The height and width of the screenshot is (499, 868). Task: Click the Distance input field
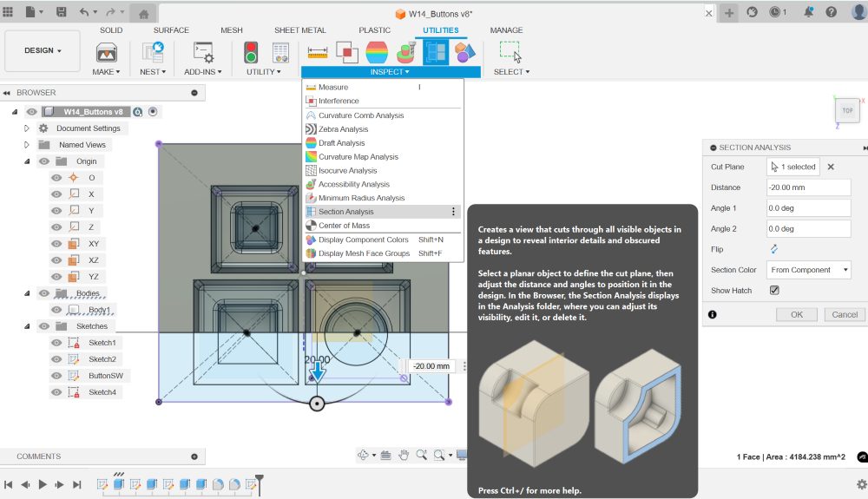tap(809, 187)
